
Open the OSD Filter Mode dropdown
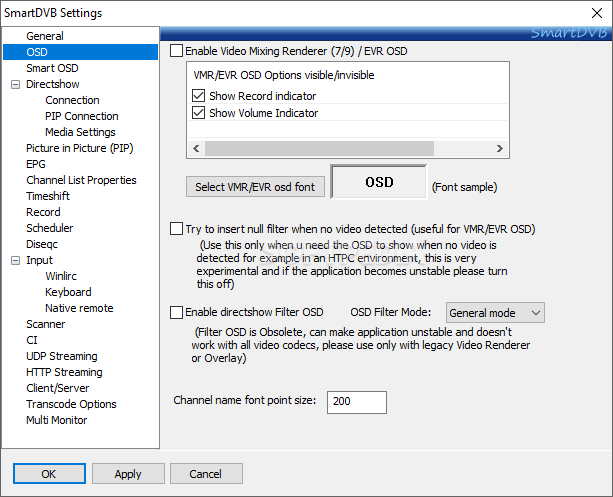pyautogui.click(x=495, y=313)
